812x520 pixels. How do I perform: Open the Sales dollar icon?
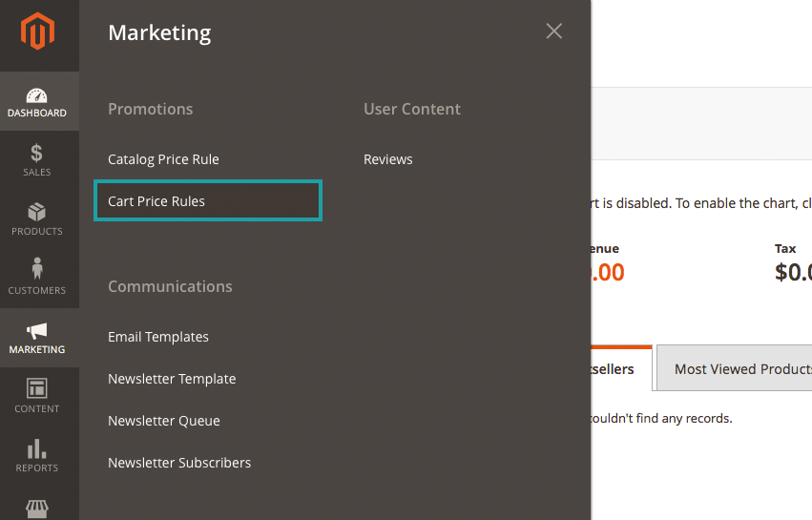pos(37,154)
